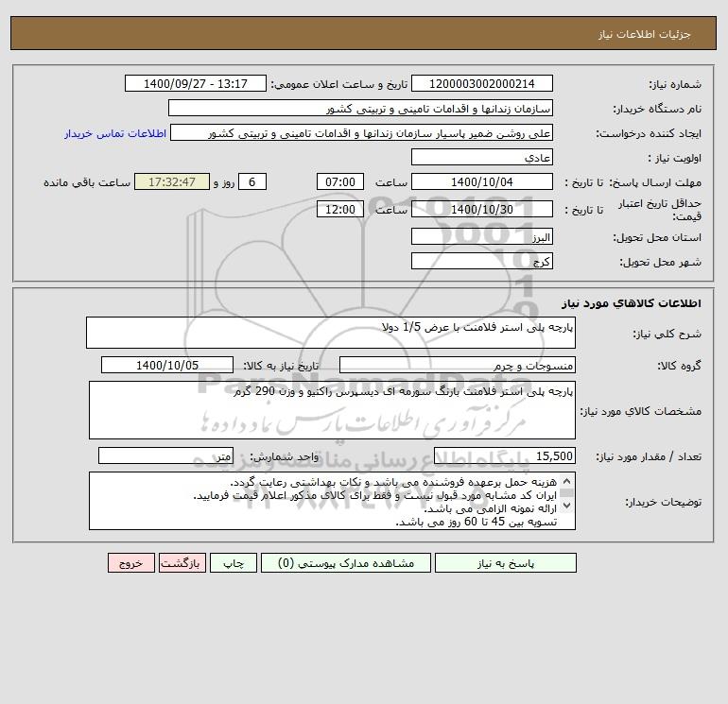Image resolution: width=728 pixels, height=704 pixels.
Task: Click the remaining days field showing 6
Action: [252, 182]
